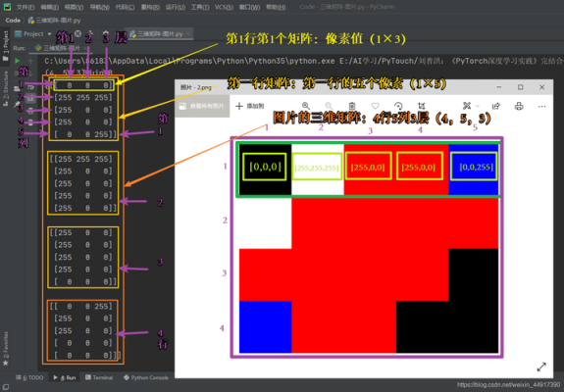Run the script with the green play button
This screenshot has width=564, height=392.
pos(17,61)
